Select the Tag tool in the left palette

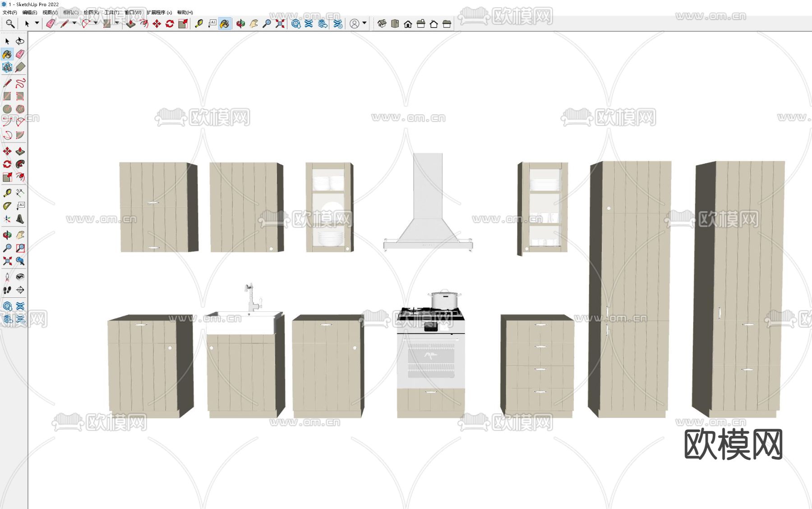[20, 67]
